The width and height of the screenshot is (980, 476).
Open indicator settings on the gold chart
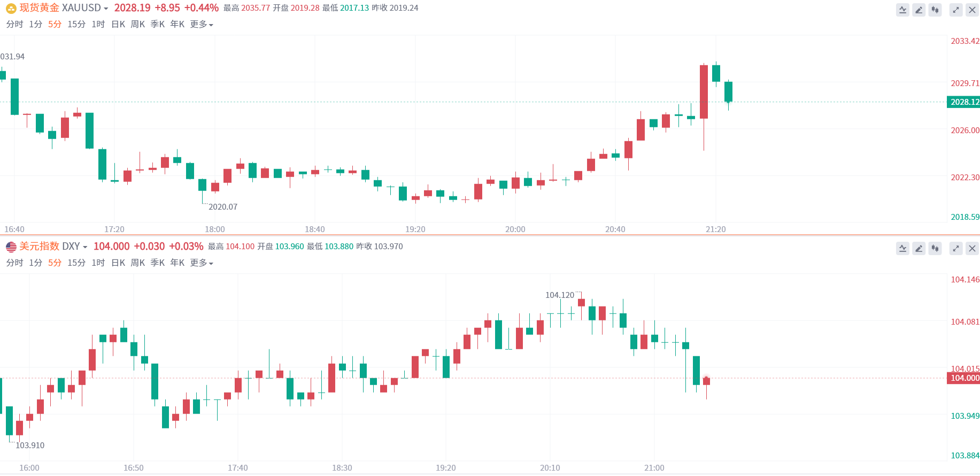point(903,10)
